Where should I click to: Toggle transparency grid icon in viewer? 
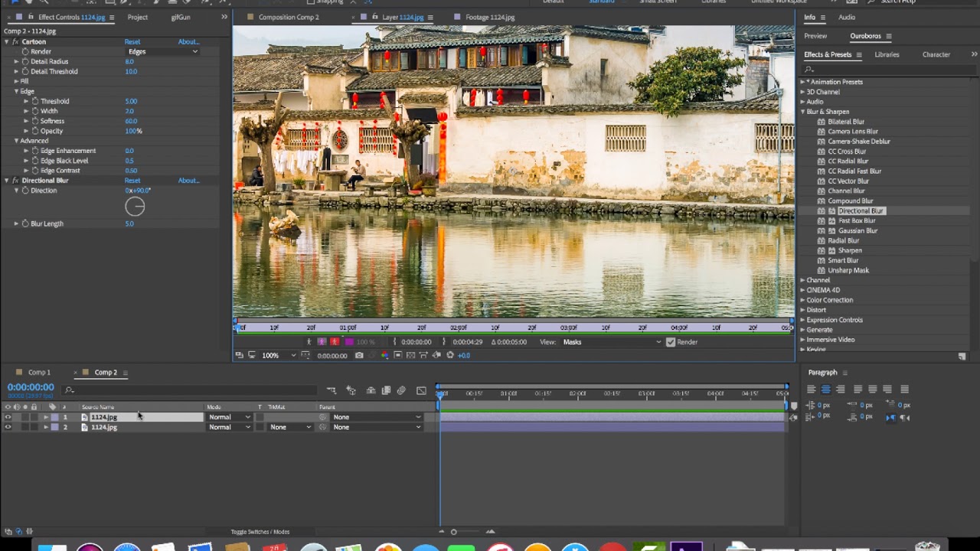coord(411,355)
